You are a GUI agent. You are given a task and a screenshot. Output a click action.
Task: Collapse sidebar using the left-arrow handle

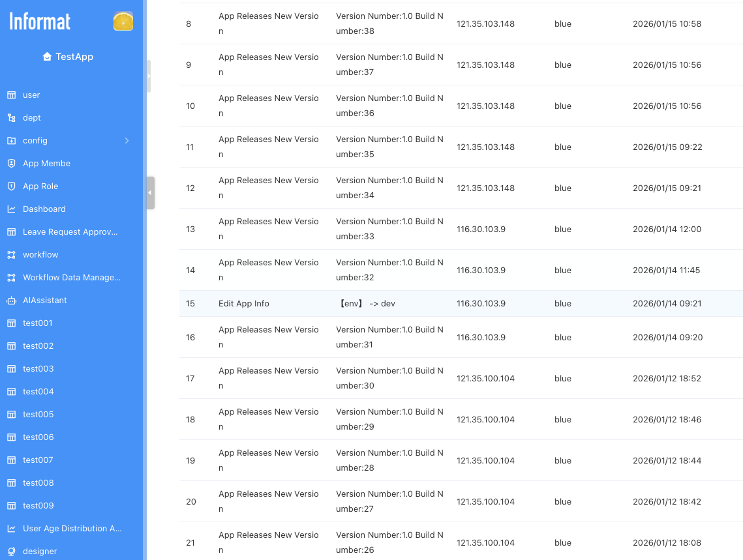coord(150,193)
